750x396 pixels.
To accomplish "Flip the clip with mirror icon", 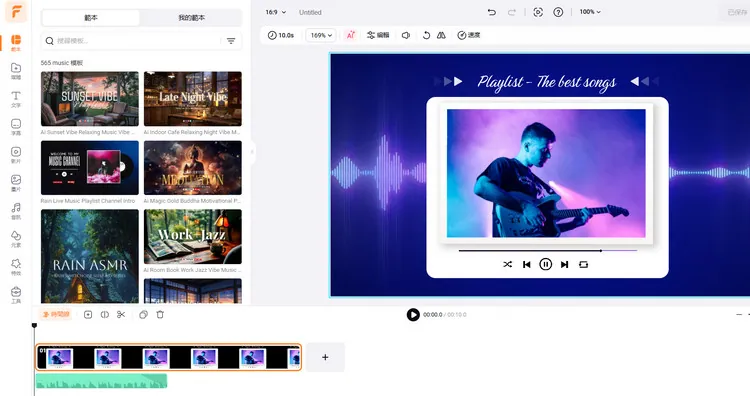I will [x=441, y=35].
